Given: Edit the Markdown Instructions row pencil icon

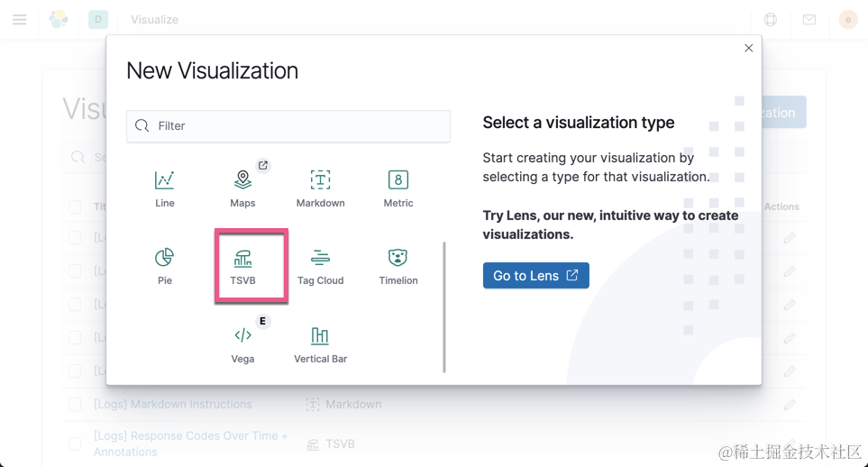Looking at the screenshot, I should pos(790,405).
